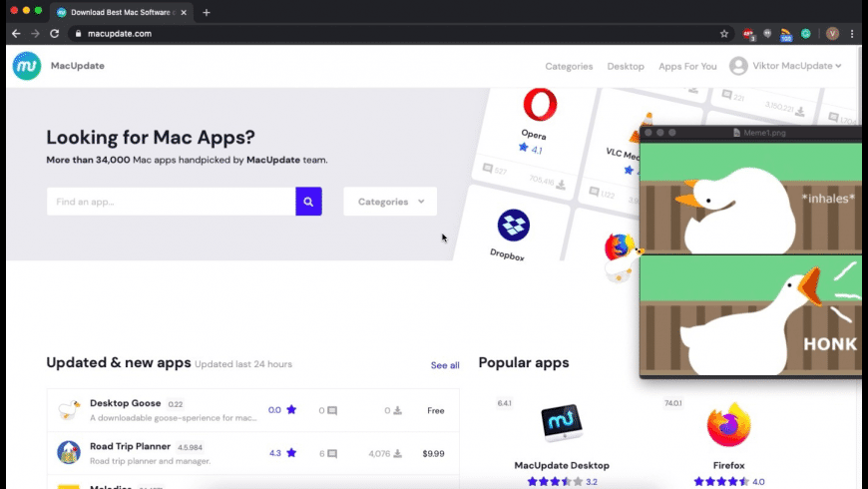Open Categories in top navigation
The height and width of the screenshot is (489, 868).
[569, 67]
